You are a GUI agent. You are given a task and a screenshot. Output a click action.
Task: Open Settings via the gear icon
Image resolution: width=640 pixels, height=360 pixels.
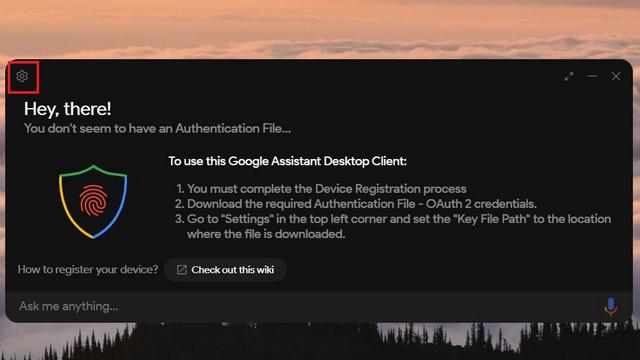(x=22, y=76)
